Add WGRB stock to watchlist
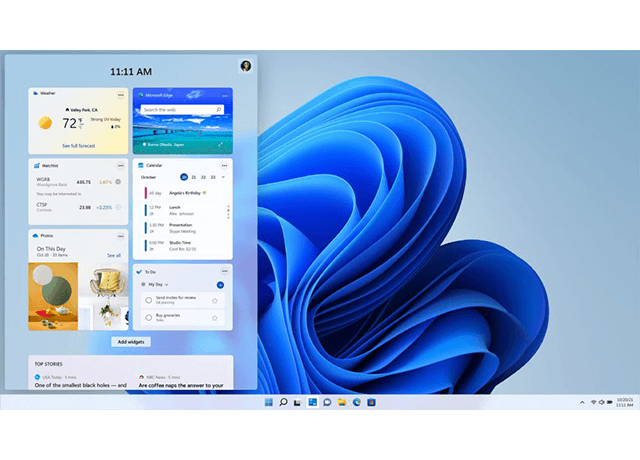 pos(118,182)
